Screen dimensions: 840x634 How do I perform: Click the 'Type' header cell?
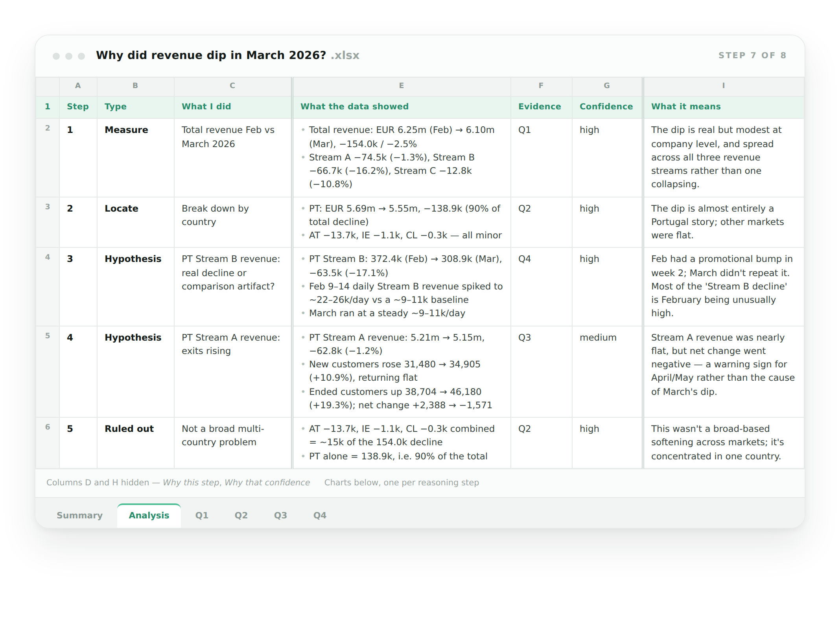[135, 107]
